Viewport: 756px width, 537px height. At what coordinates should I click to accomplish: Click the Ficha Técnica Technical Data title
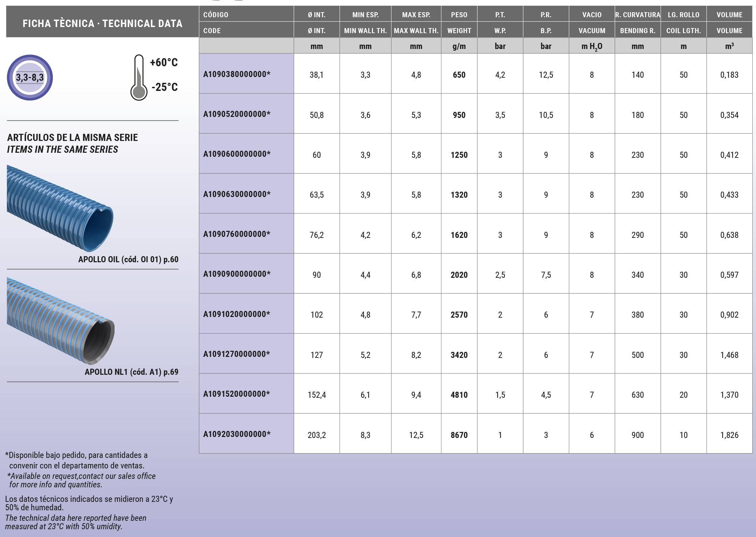[102, 23]
